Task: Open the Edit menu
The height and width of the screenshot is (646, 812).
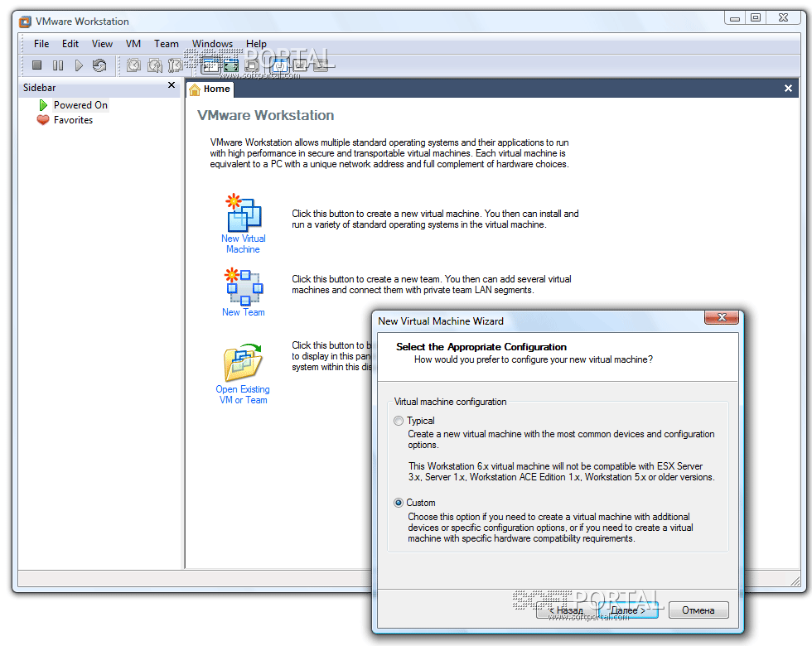Action: (x=70, y=44)
